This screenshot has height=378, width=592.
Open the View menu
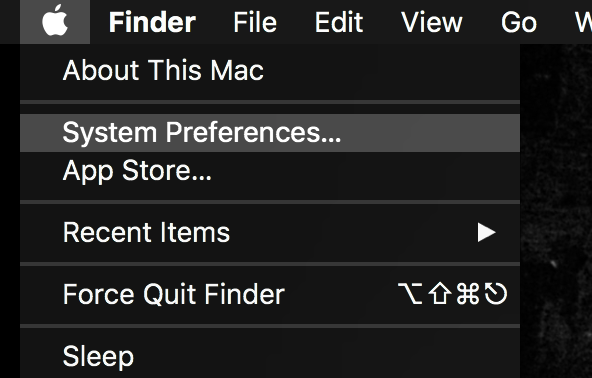click(x=432, y=22)
